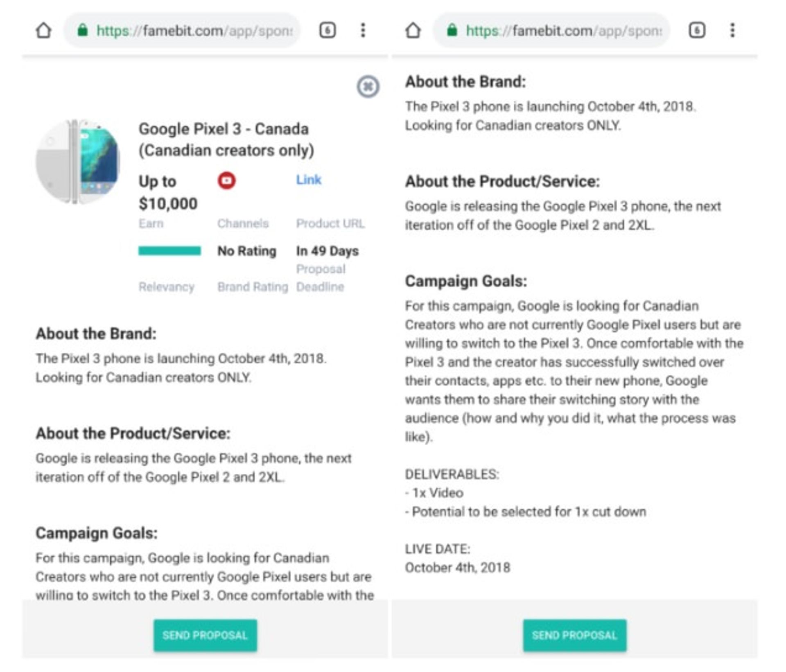Tap the home icon in the right browser
This screenshot has height=672, width=786.
click(x=413, y=30)
